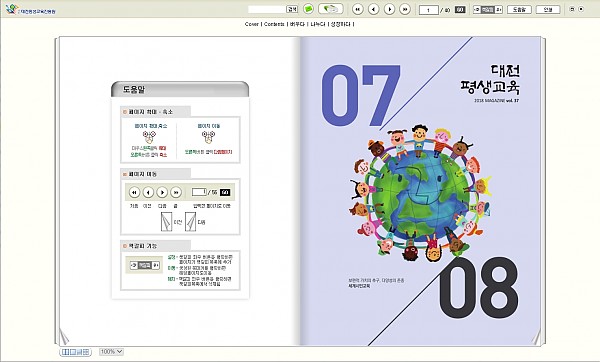The height and width of the screenshot is (362, 600).
Task: Click the bottom-right page corner curl
Action: tap(536, 337)
